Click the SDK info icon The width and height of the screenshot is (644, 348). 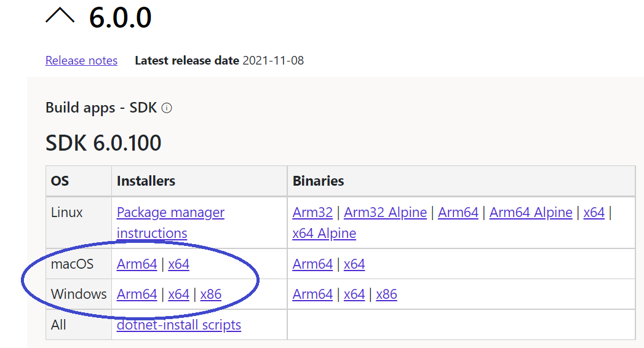(167, 108)
